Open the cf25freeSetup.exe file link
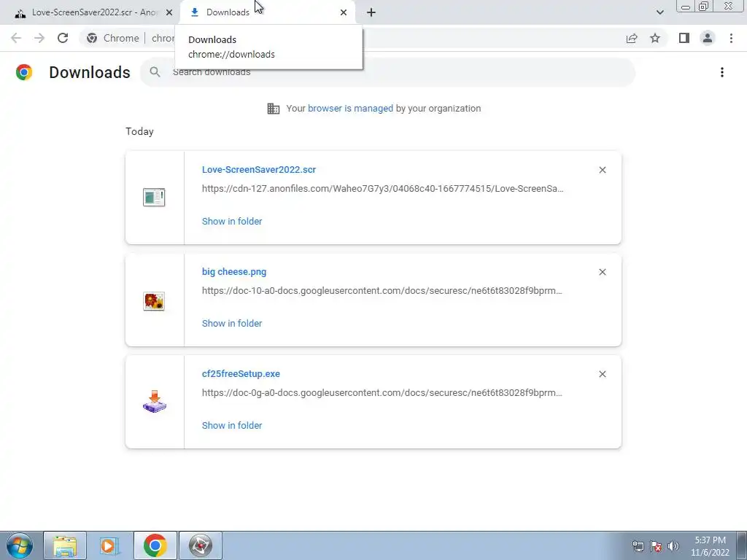The width and height of the screenshot is (747, 560). (241, 374)
